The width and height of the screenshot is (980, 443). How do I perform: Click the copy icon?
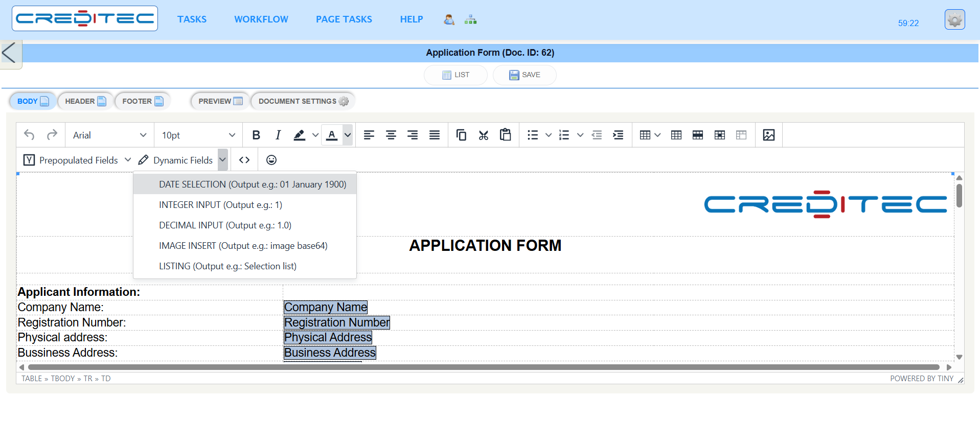click(461, 135)
